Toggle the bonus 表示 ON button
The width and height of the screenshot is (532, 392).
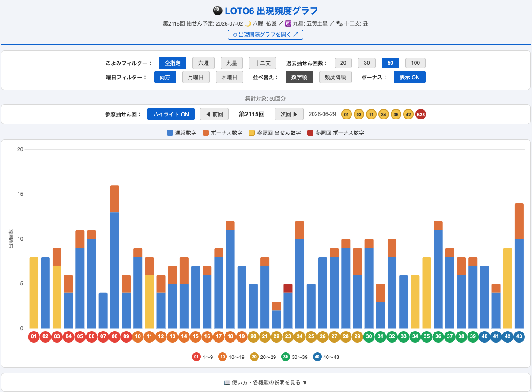coord(410,77)
